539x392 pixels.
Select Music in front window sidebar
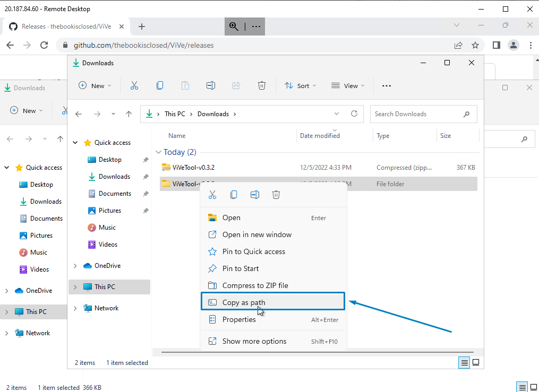pyautogui.click(x=107, y=227)
